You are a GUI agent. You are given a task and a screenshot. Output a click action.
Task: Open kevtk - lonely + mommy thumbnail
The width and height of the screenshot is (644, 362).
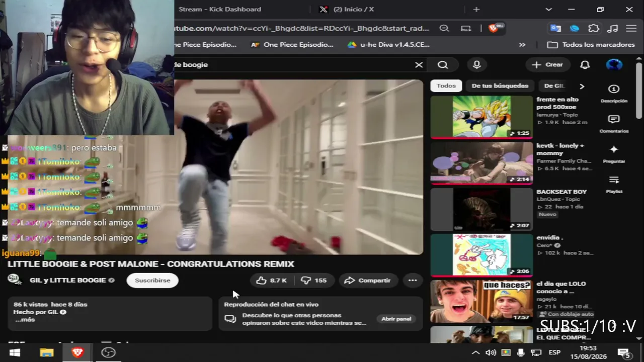pyautogui.click(x=481, y=163)
